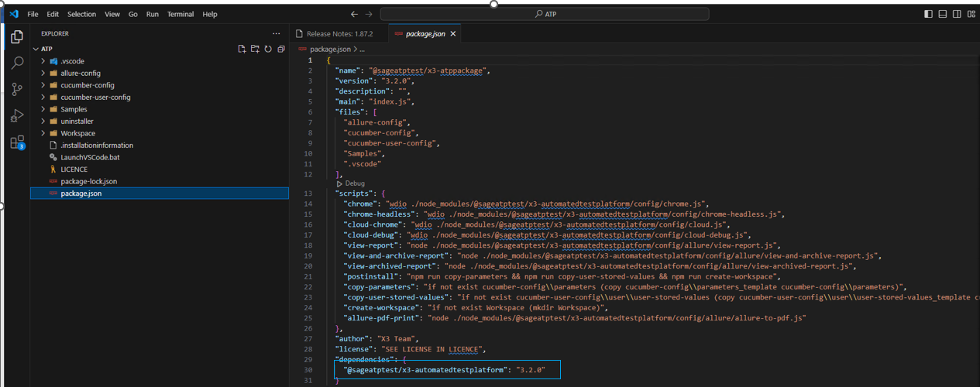Open package-lock.json in Explorer
980x387 pixels.
[x=89, y=181]
